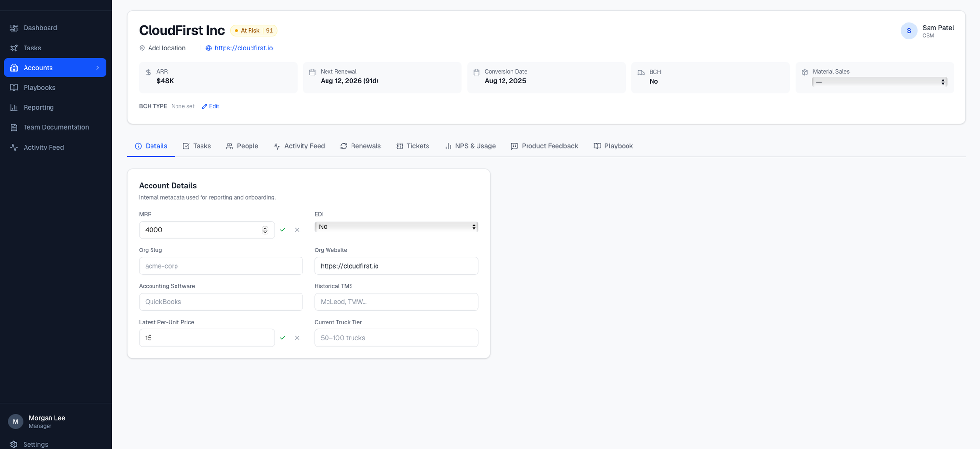
Task: Click the MRR field stepper arrows
Action: 265,230
